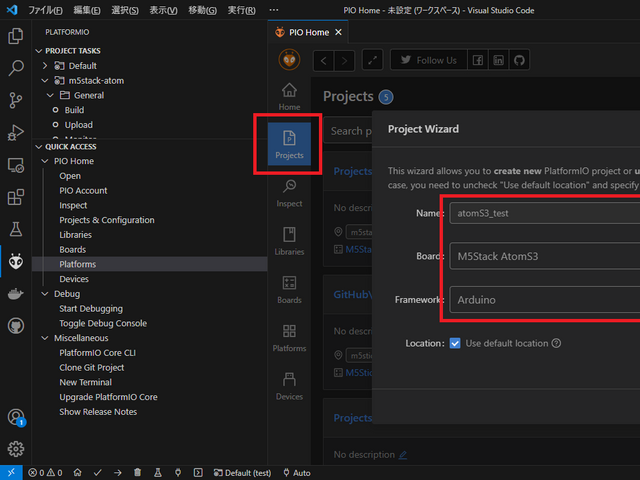Open the Docker view in activity bar
This screenshot has width=640, height=480.
pyautogui.click(x=16, y=294)
